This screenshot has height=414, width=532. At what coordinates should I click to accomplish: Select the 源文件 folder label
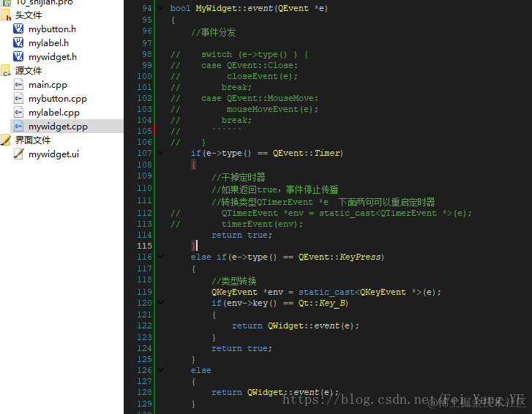coord(29,70)
